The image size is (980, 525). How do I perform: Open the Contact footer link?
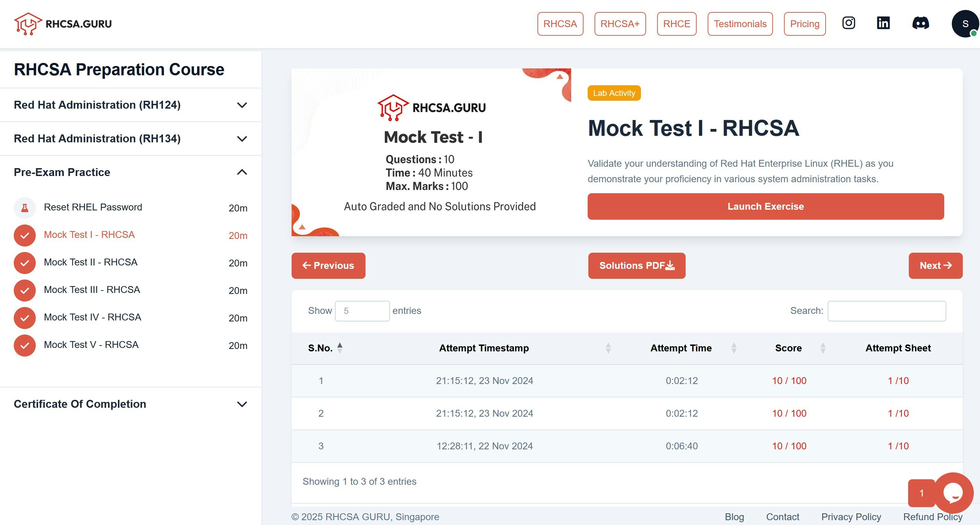(783, 517)
